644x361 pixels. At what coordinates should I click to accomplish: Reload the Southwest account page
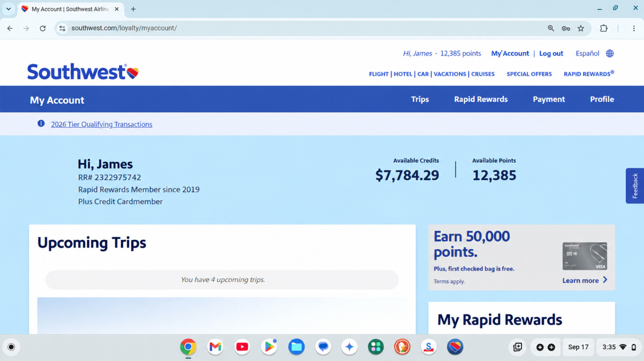43,28
